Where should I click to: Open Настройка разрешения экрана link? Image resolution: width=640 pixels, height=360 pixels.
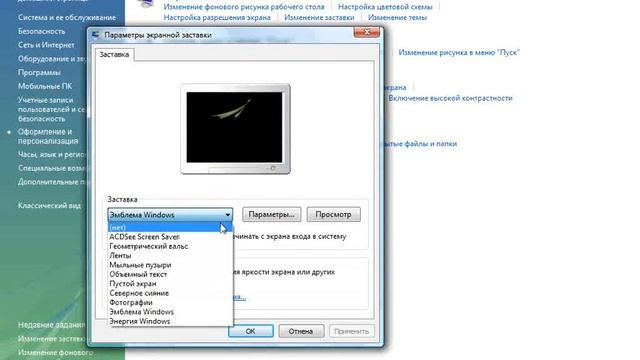[217, 18]
